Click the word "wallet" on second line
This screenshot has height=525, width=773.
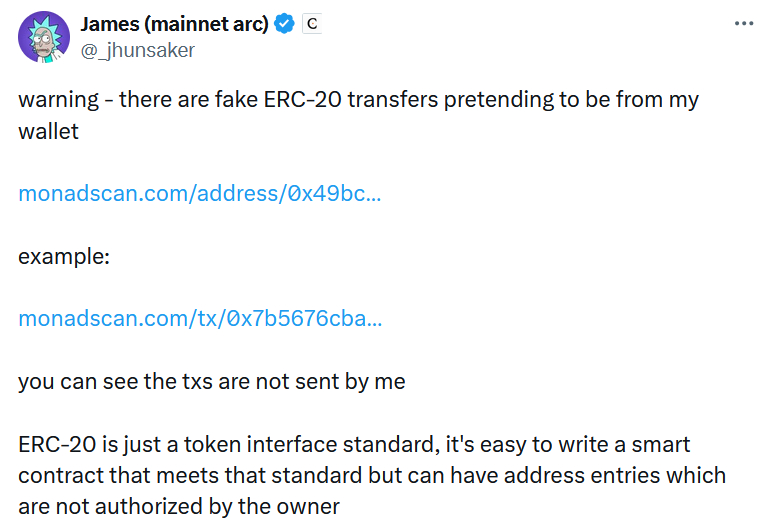coord(48,132)
